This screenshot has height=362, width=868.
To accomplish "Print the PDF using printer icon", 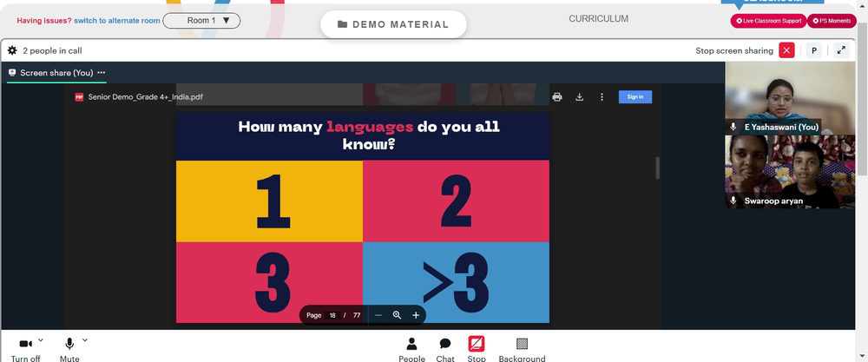I will click(x=557, y=97).
